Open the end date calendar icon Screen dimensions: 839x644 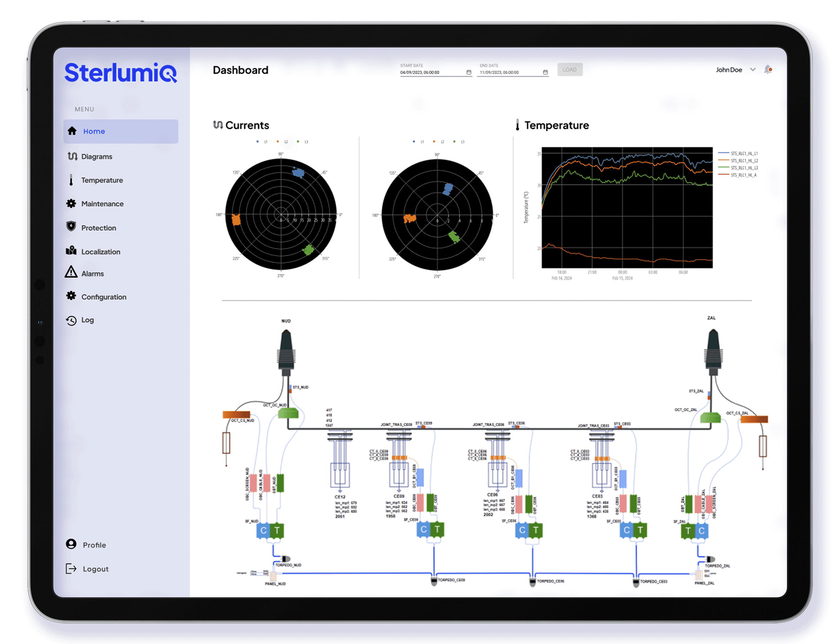click(x=545, y=72)
